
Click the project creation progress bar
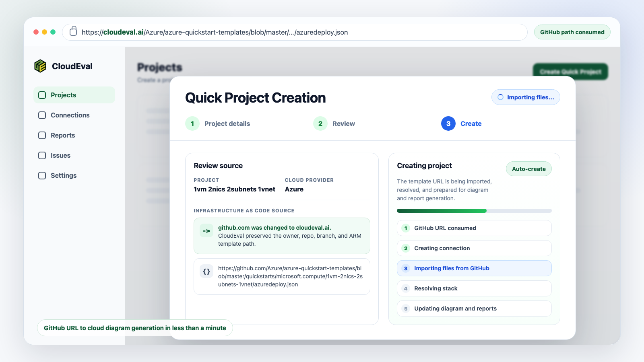point(474,211)
